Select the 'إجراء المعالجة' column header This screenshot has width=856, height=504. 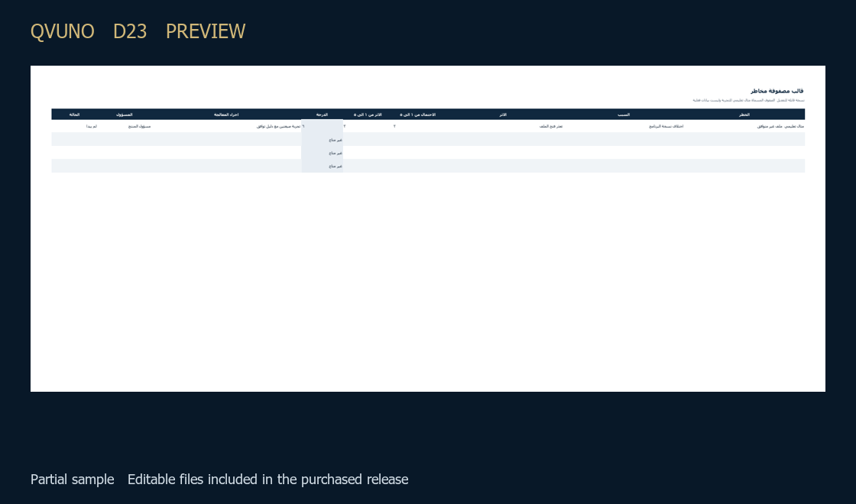226,115
